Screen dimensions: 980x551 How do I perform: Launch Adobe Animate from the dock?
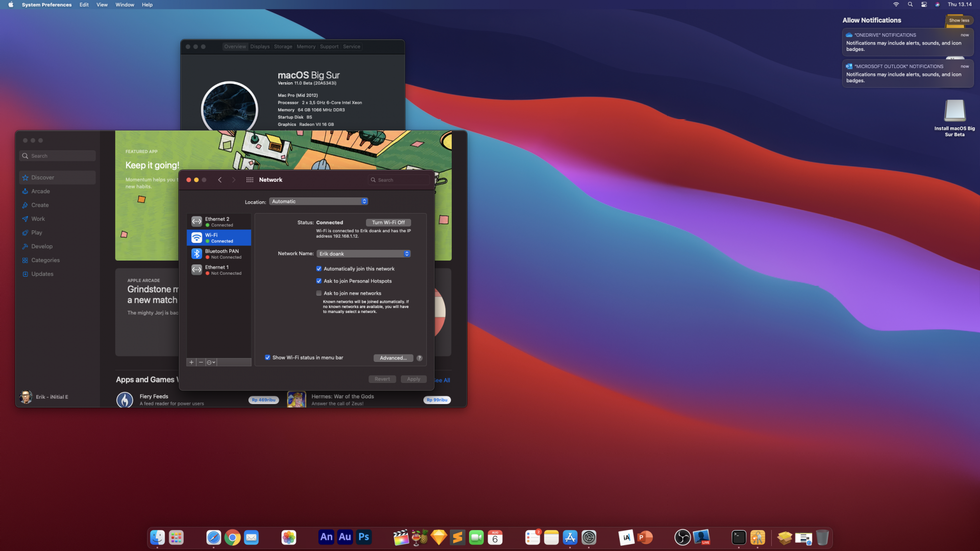coord(326,537)
